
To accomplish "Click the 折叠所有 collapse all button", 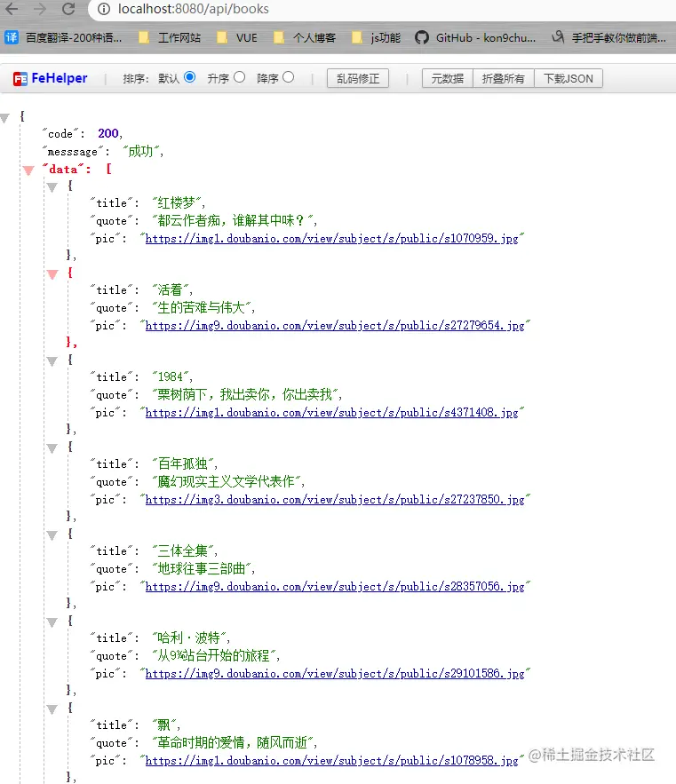I will click(504, 78).
